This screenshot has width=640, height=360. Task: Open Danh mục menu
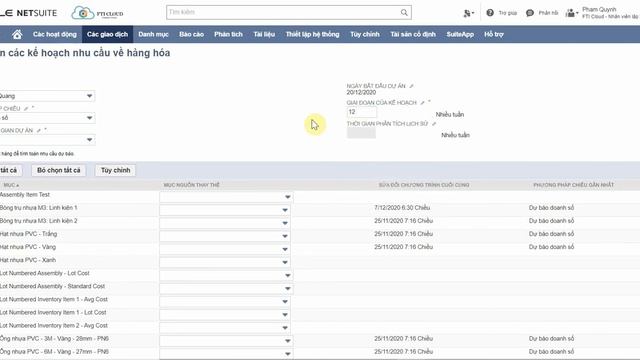pos(153,34)
